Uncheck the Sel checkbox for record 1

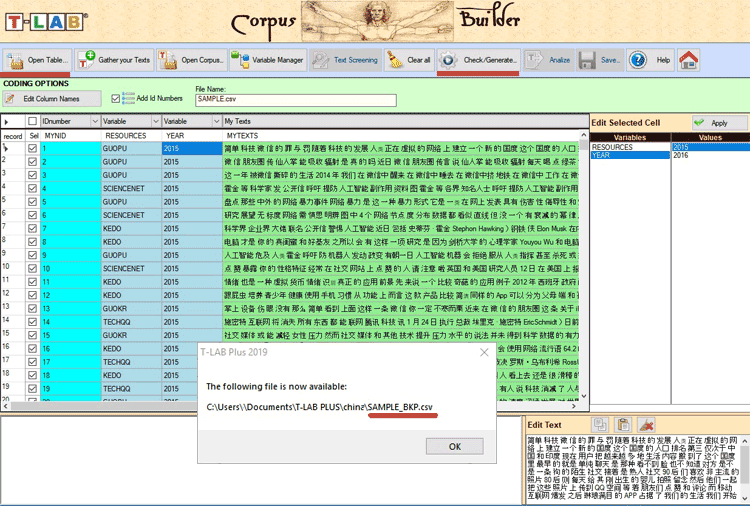click(32, 148)
